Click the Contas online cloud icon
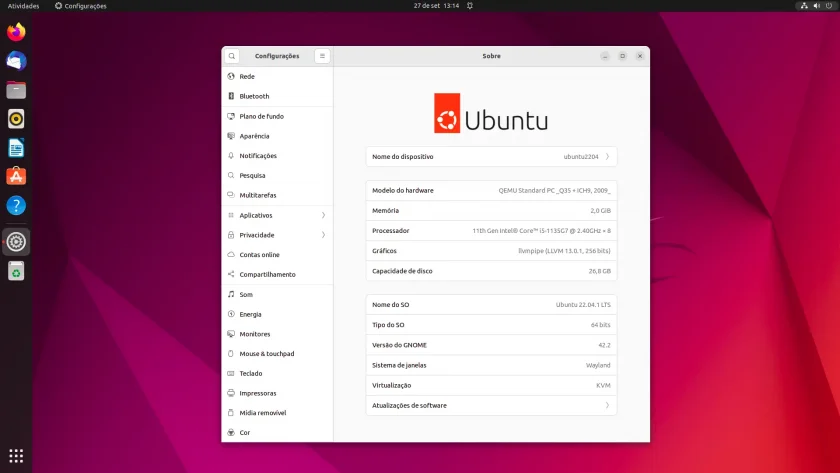Image resolution: width=840 pixels, height=473 pixels. pos(231,254)
